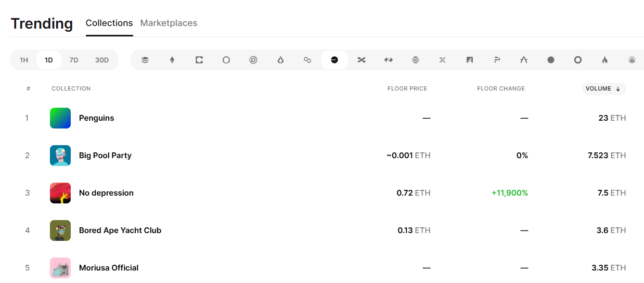The image size is (644, 283).
Task: Click the 0.13 ETH floor price
Action: (x=414, y=230)
